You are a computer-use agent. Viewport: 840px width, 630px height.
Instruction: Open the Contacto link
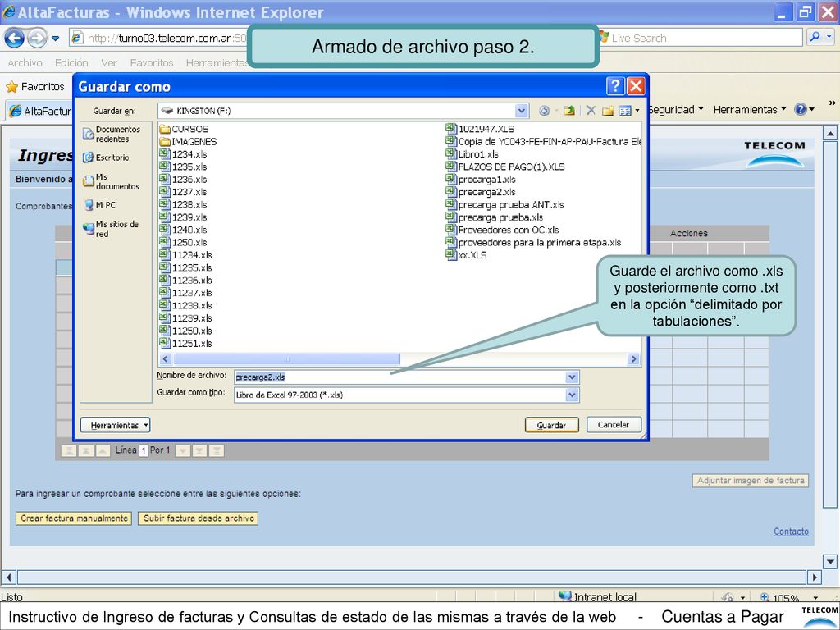[x=791, y=532]
